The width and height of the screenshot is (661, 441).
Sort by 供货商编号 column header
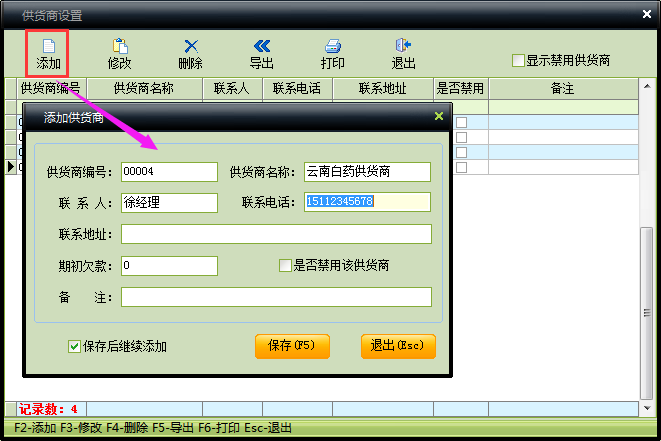point(51,89)
